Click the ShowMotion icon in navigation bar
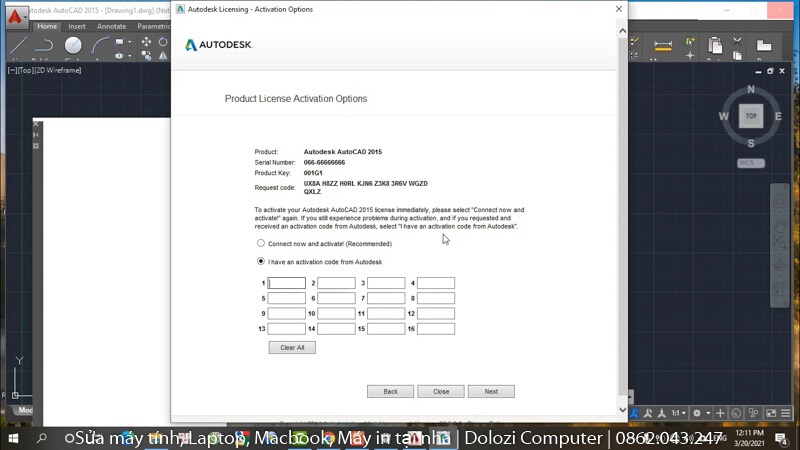800x450 pixels. 779,290
